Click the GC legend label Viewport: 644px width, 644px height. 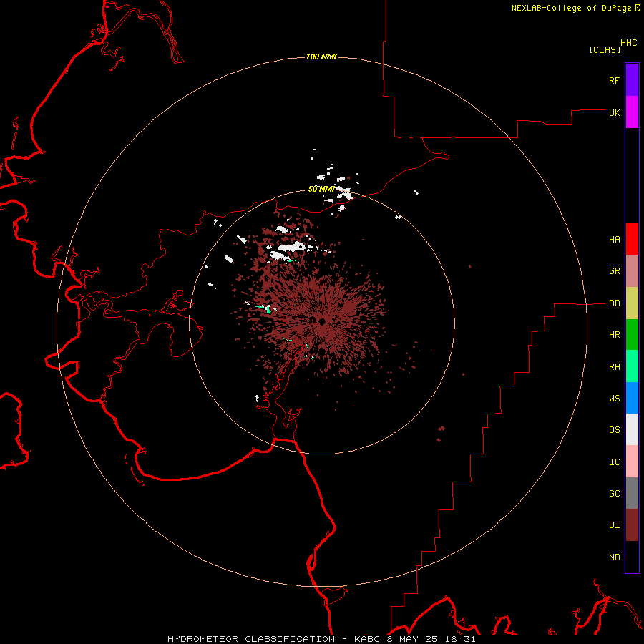(x=614, y=494)
